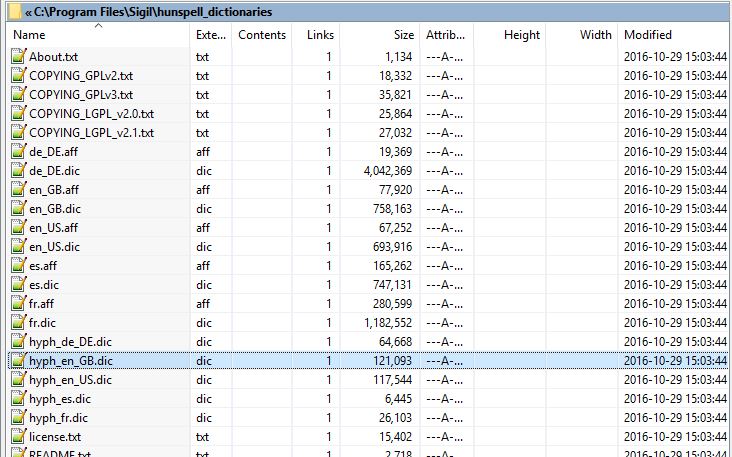Click the hyph_en_US.dic file icon
This screenshot has height=457, width=732.
pyautogui.click(x=18, y=380)
